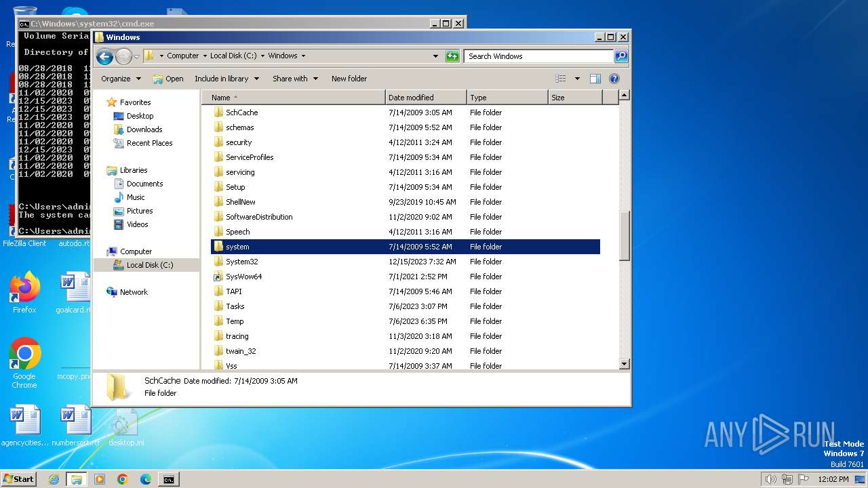This screenshot has height=488, width=868.
Task: Sort by the Size column header
Action: [575, 98]
